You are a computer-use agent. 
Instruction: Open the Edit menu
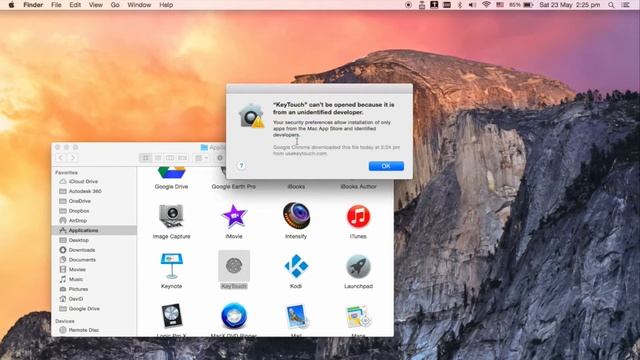(x=75, y=5)
